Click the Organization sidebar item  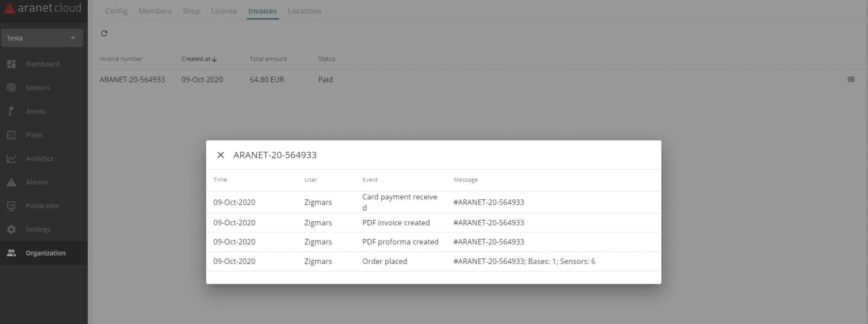point(45,253)
